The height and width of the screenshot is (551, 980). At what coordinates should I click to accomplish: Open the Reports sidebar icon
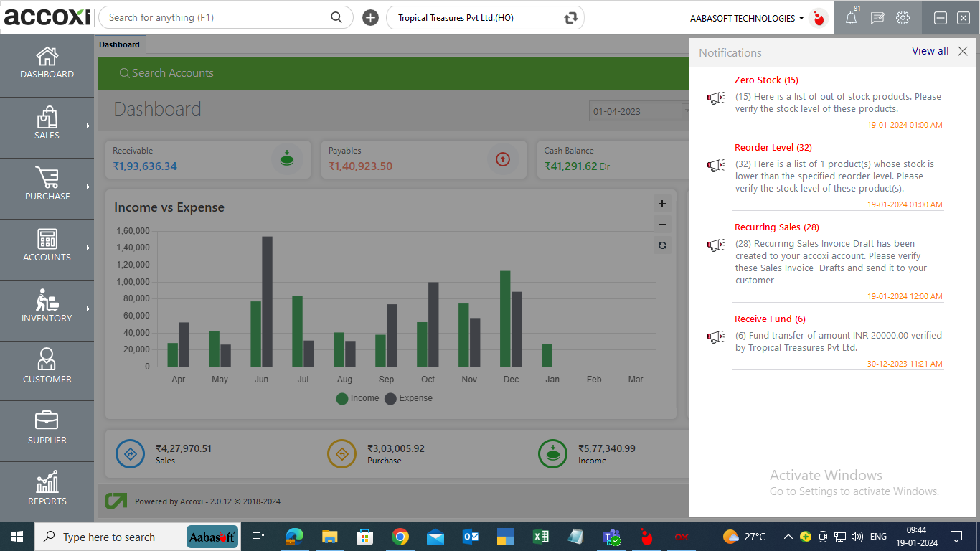[47, 488]
